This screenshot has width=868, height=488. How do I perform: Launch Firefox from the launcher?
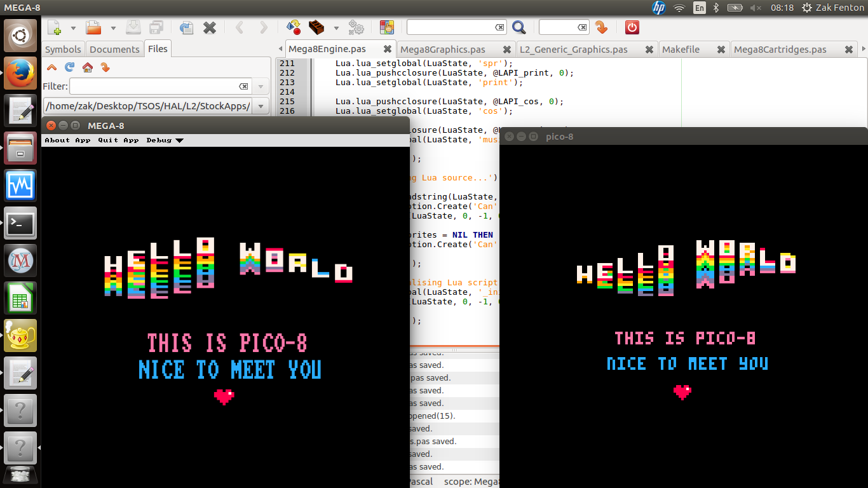(20, 73)
